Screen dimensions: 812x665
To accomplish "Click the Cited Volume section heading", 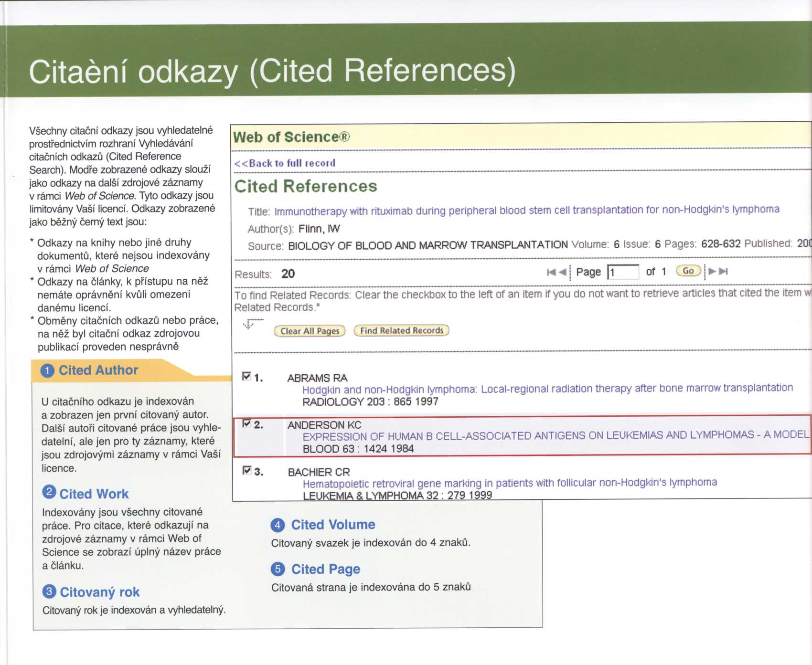I will click(x=333, y=525).
